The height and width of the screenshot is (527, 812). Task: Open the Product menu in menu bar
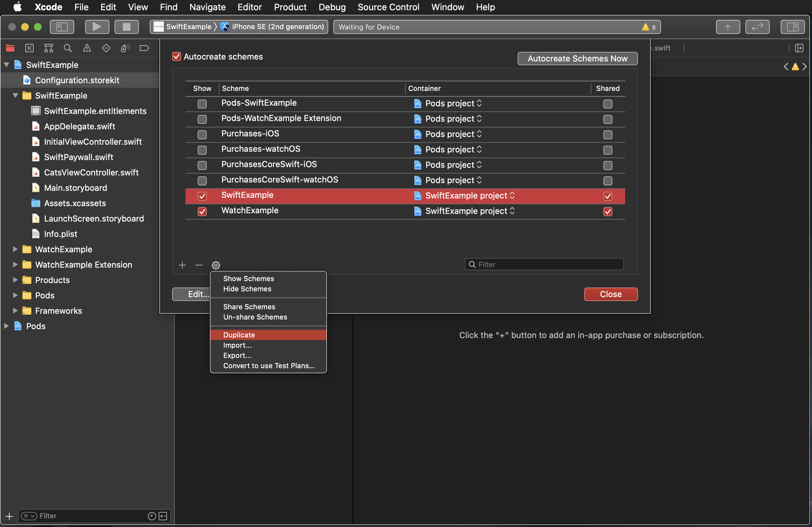point(290,7)
